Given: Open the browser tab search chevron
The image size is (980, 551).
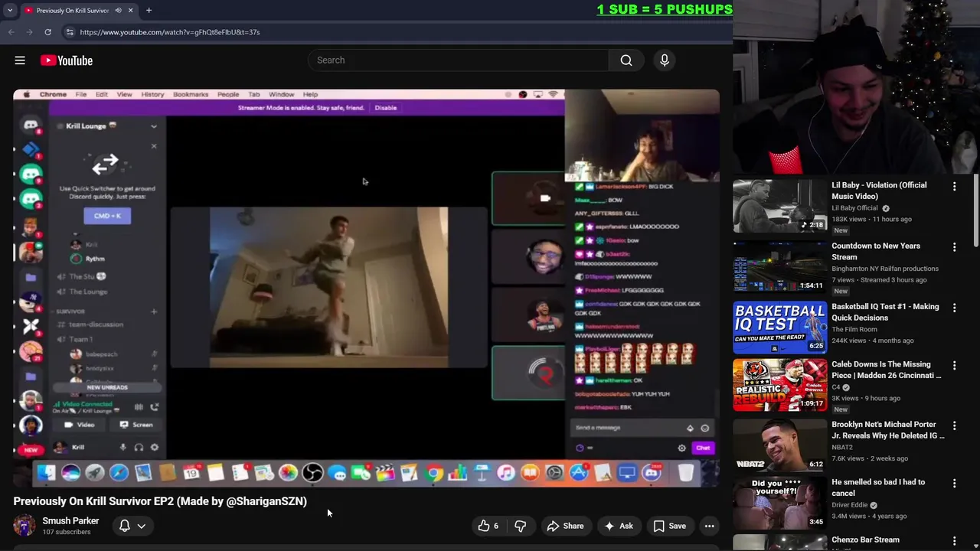Looking at the screenshot, I should click(x=10, y=11).
